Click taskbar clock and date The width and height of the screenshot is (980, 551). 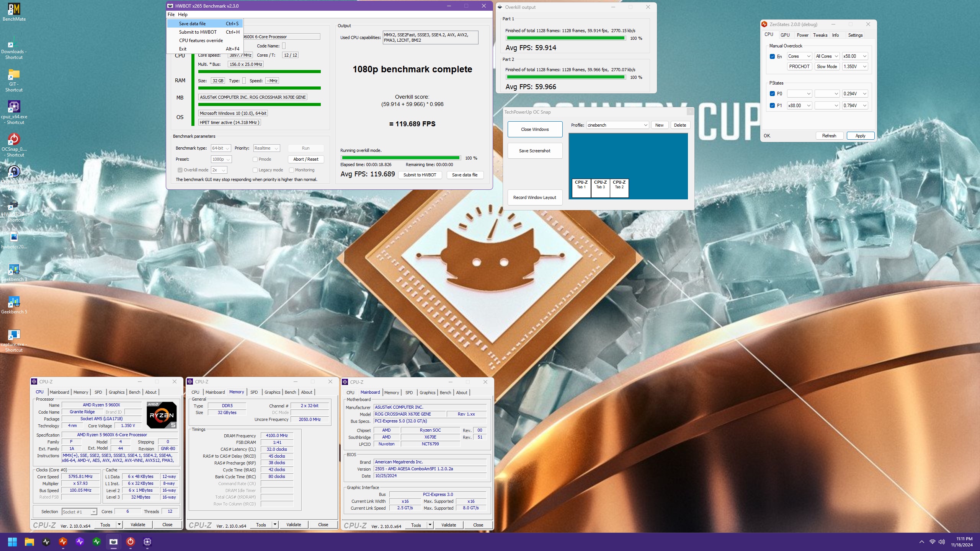[962, 542]
